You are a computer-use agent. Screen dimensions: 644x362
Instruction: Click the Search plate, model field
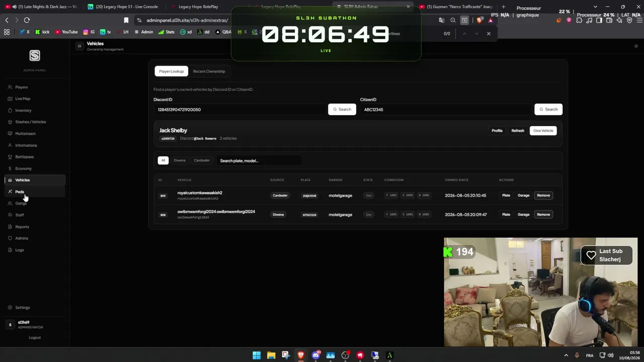pyautogui.click(x=259, y=160)
